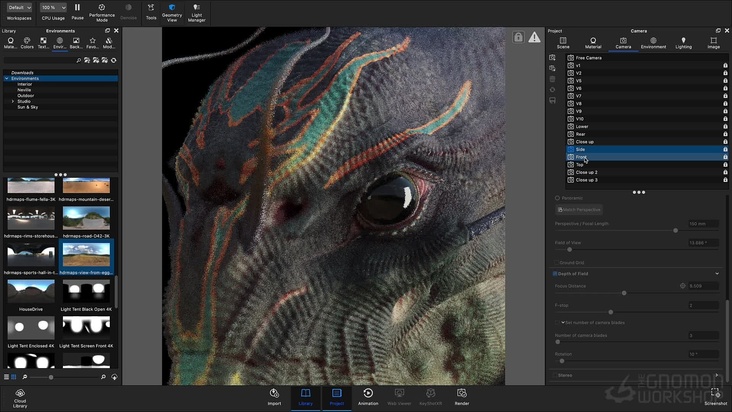The height and width of the screenshot is (412, 732).
Task: Toggle the Ground Grid checkbox
Action: (557, 262)
